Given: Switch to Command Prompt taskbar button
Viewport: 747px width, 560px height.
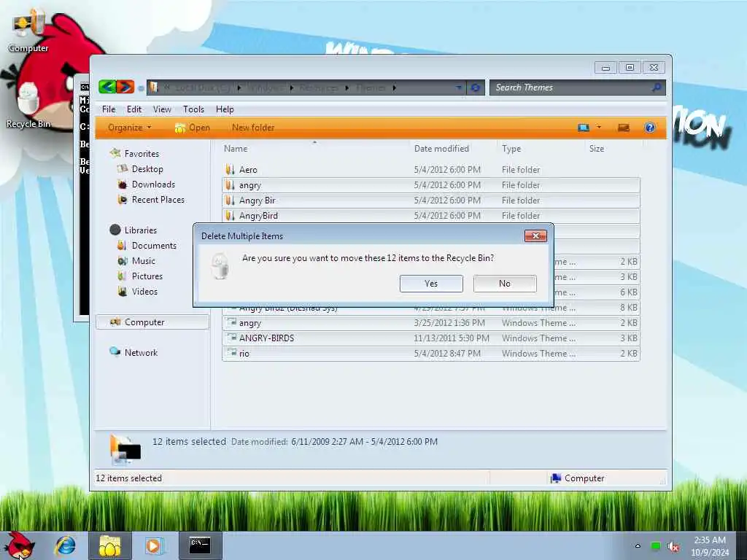Looking at the screenshot, I should coord(200,545).
